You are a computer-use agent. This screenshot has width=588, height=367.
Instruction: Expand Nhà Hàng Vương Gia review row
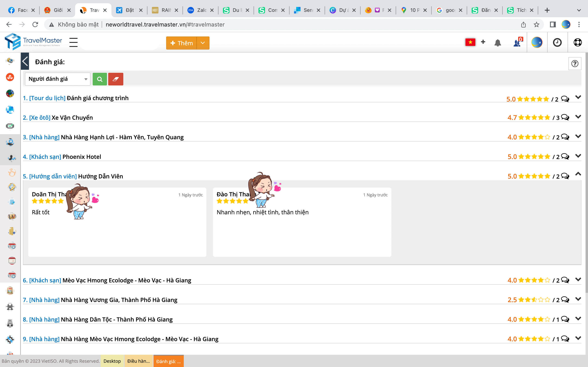point(578,299)
